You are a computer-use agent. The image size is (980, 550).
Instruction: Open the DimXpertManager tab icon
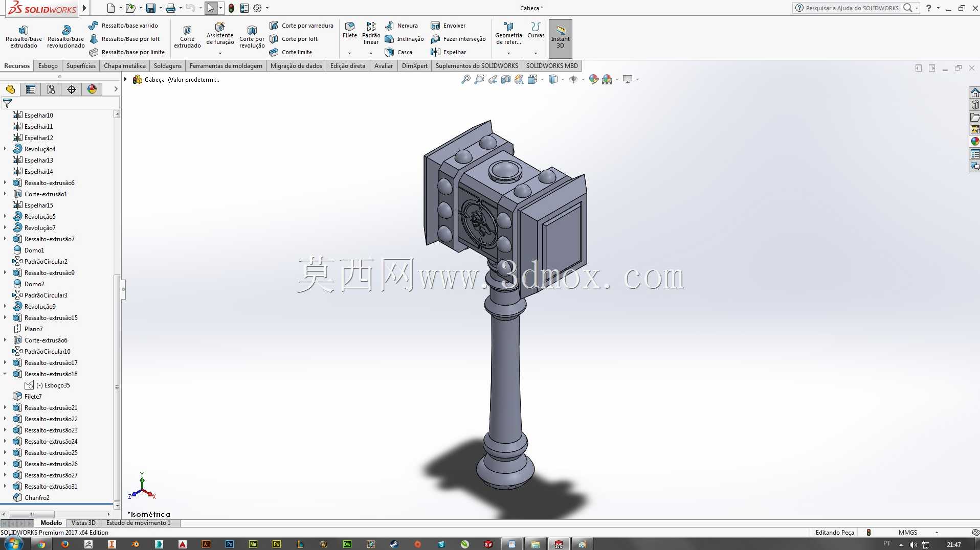[72, 89]
